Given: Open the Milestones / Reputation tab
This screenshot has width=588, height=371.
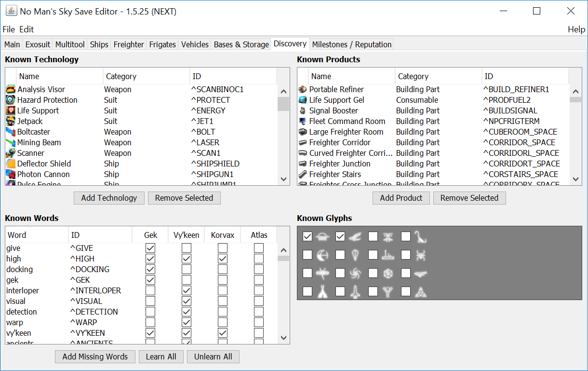Looking at the screenshot, I should coord(352,44).
